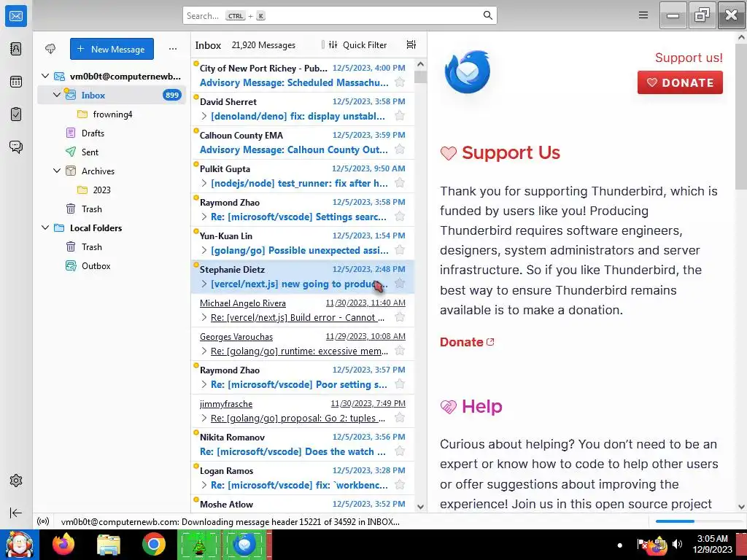The image size is (747, 560).
Task: Open folder pane options ellipsis
Action: [x=172, y=49]
